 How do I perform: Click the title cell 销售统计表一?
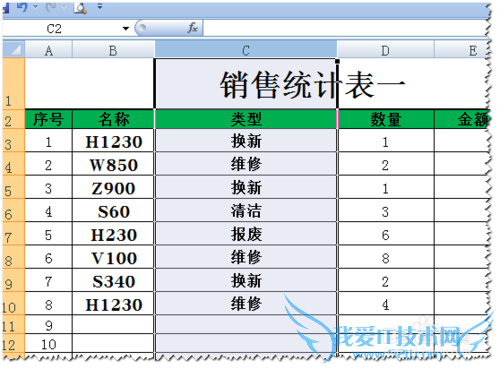click(x=312, y=85)
